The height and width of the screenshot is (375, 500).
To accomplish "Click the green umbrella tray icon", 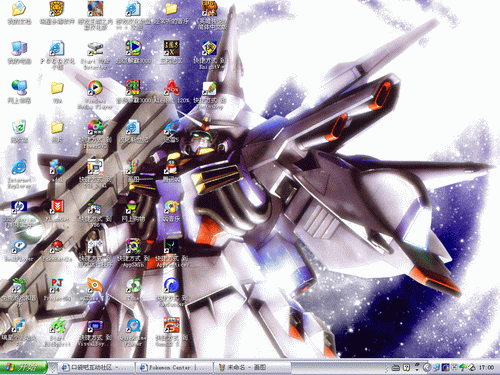I will 463,367.
